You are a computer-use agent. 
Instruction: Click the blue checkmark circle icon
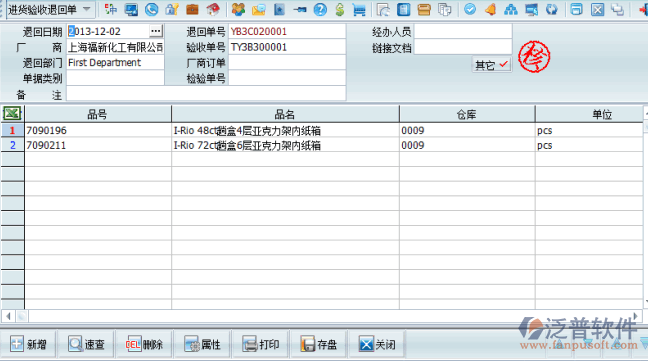tap(470, 9)
